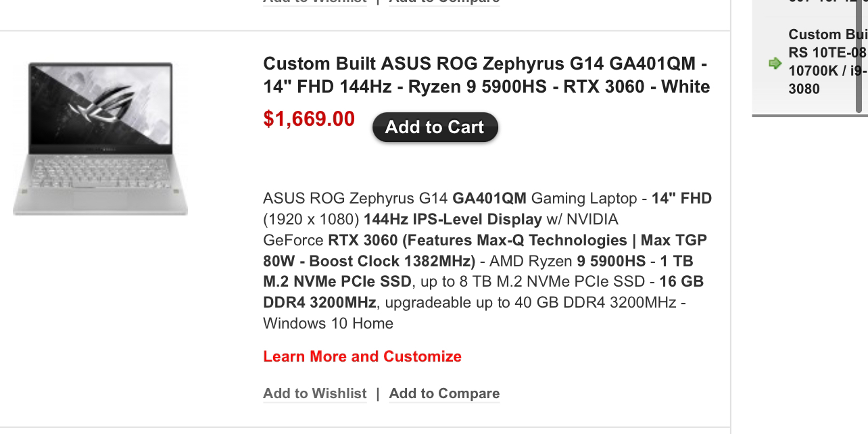
Task: Open the Custom Built ASUS ROG Zephyrus title
Action: tap(486, 75)
